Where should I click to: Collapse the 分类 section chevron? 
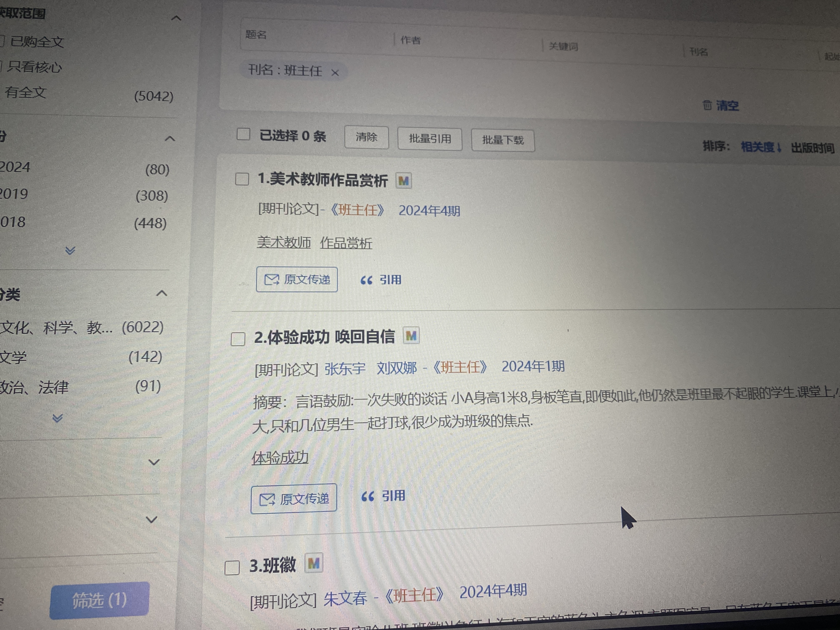point(162,293)
